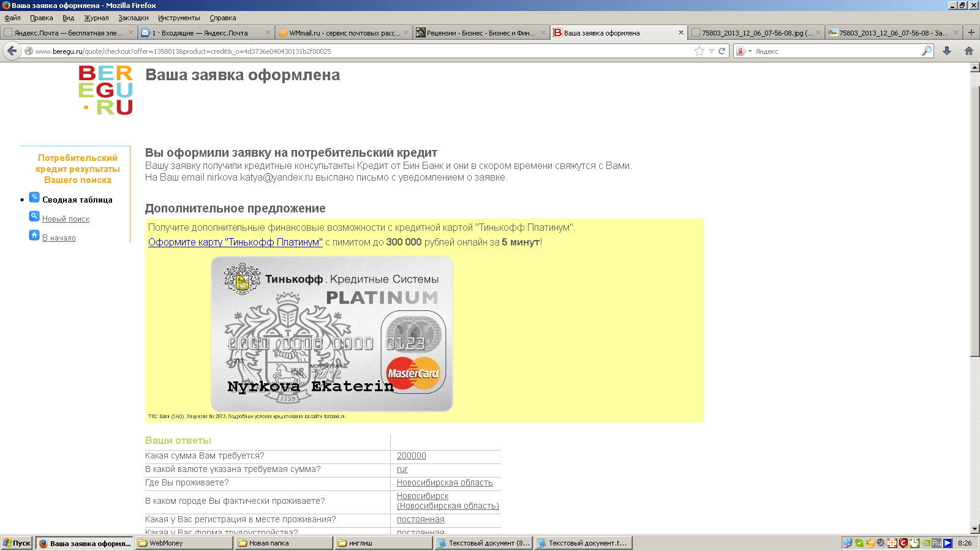Open the Справка menu
Viewport: 980px width, 551px height.
point(222,18)
